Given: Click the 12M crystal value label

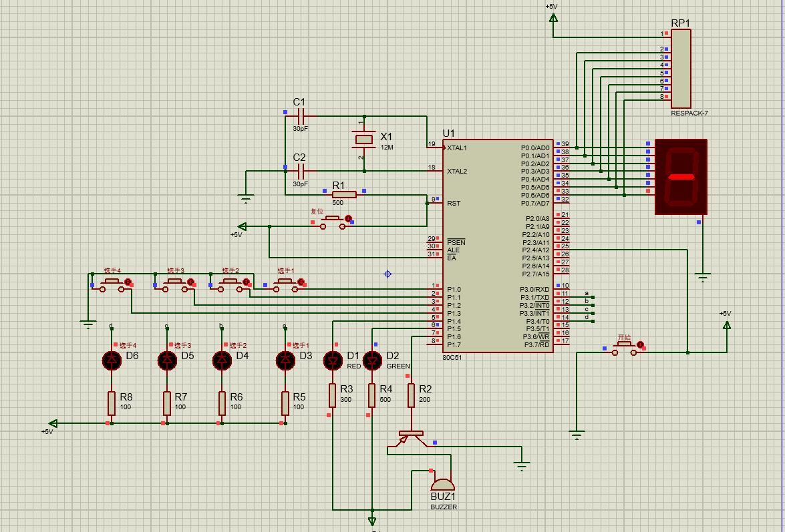Looking at the screenshot, I should 387,148.
